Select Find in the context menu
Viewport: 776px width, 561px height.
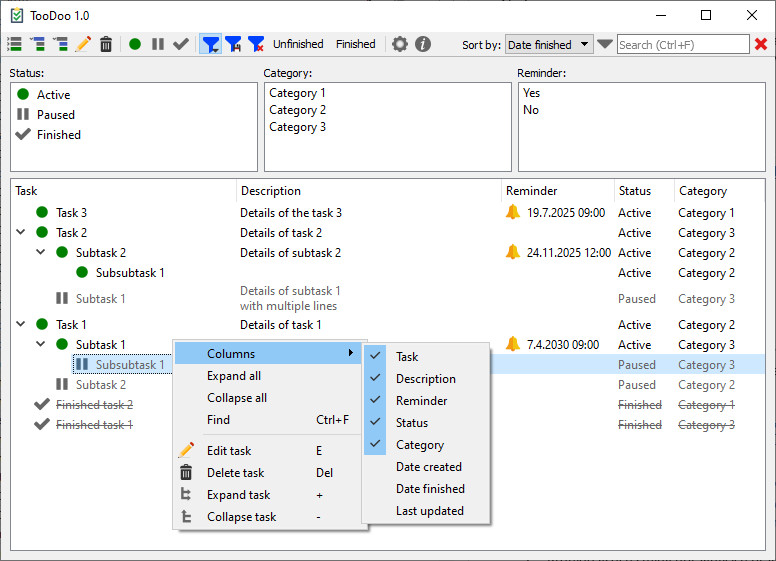268,420
